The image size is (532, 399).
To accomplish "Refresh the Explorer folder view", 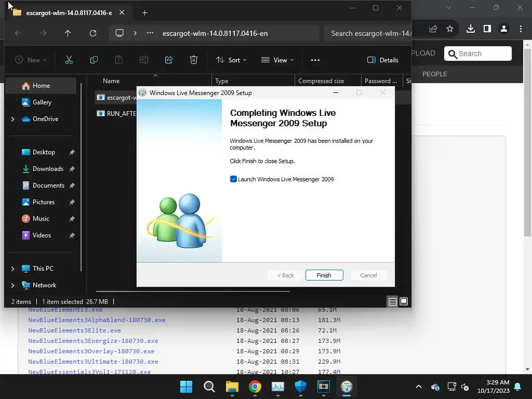I will pyautogui.click(x=93, y=33).
